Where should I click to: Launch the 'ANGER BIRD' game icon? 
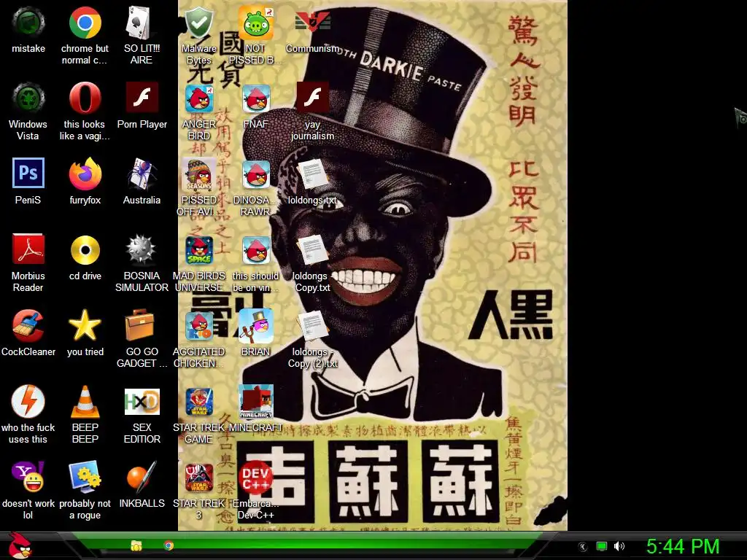click(x=198, y=99)
